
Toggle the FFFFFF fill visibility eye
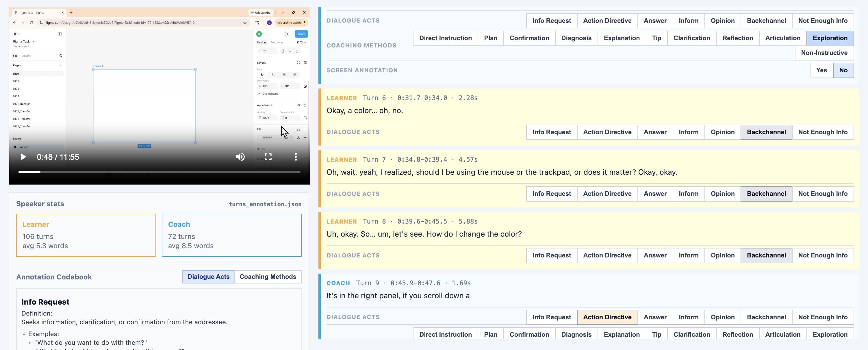[298, 138]
